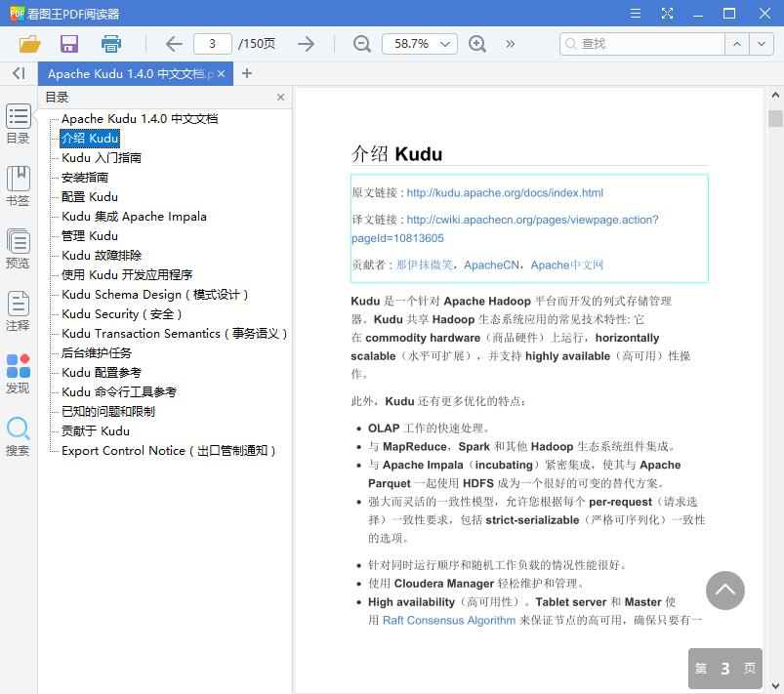Viewport: 784px width, 694px height.
Task: Open the title bar hamburger menu
Action: 636,14
